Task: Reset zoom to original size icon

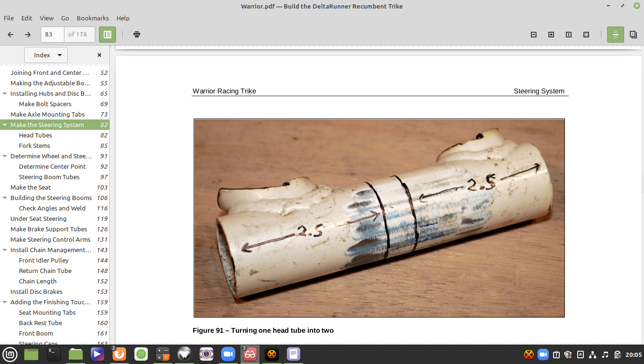Action: (569, 35)
